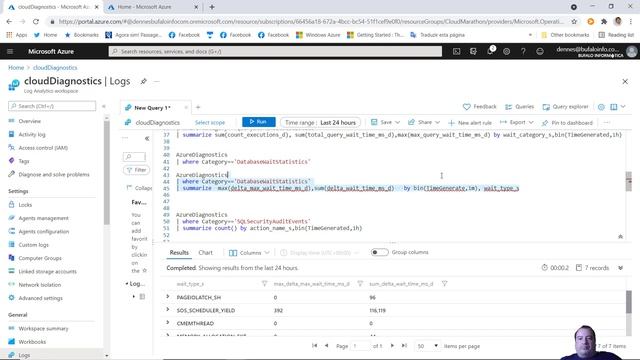Open the Queries pane

pyautogui.click(x=519, y=107)
